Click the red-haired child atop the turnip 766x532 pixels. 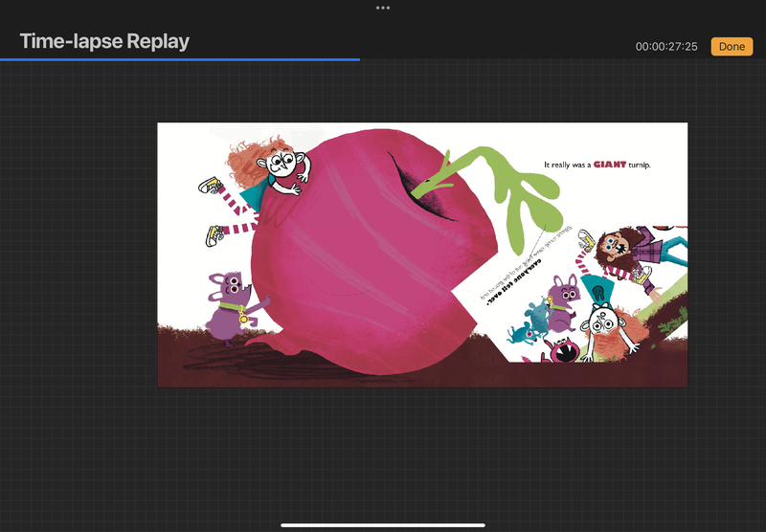coord(278,167)
